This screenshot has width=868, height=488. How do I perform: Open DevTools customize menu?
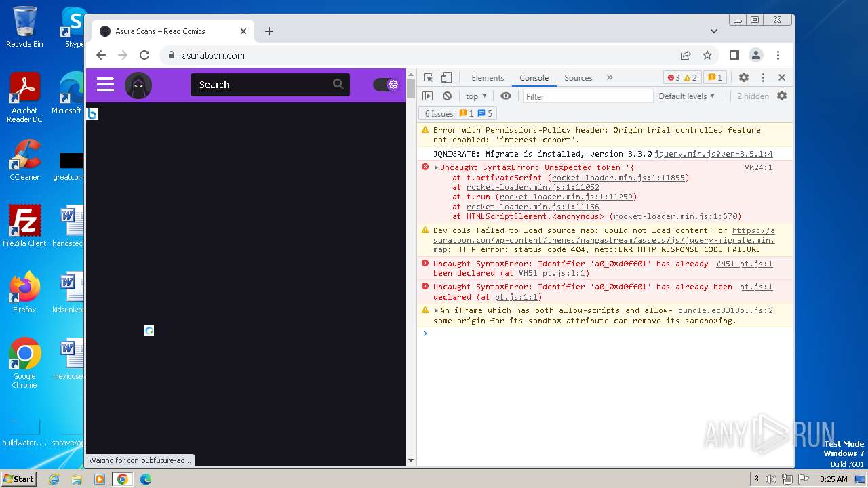click(763, 77)
